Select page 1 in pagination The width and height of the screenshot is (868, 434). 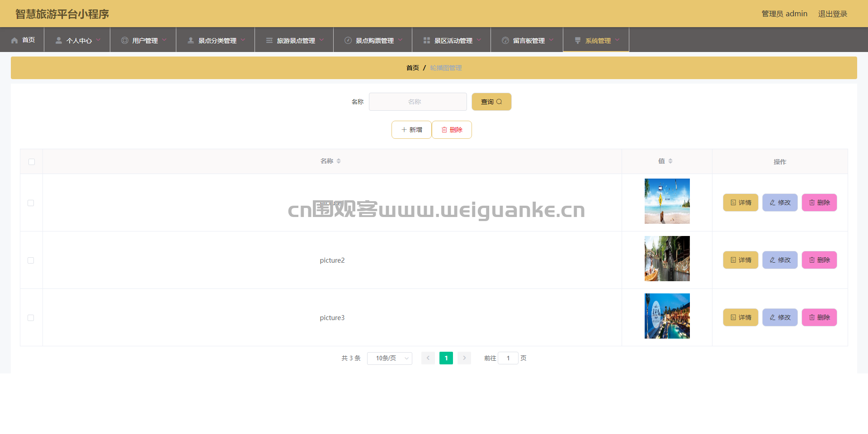click(x=446, y=358)
